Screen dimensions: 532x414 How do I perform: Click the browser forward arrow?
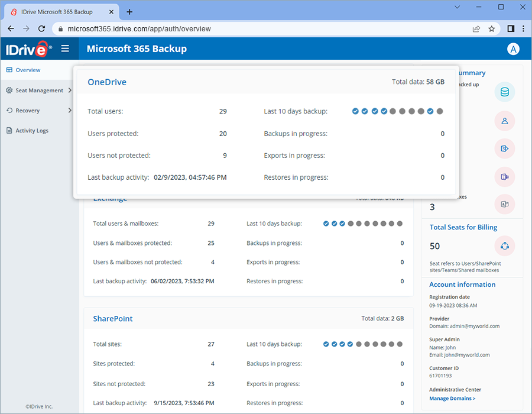(x=26, y=29)
